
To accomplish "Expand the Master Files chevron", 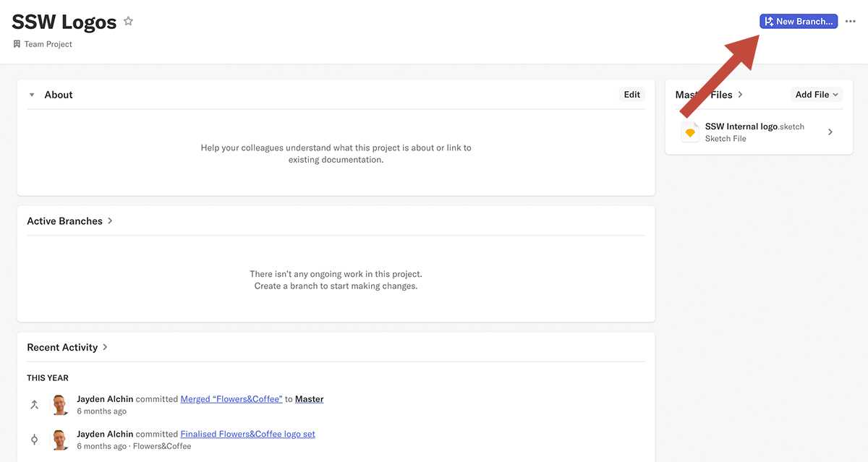I will pos(740,95).
